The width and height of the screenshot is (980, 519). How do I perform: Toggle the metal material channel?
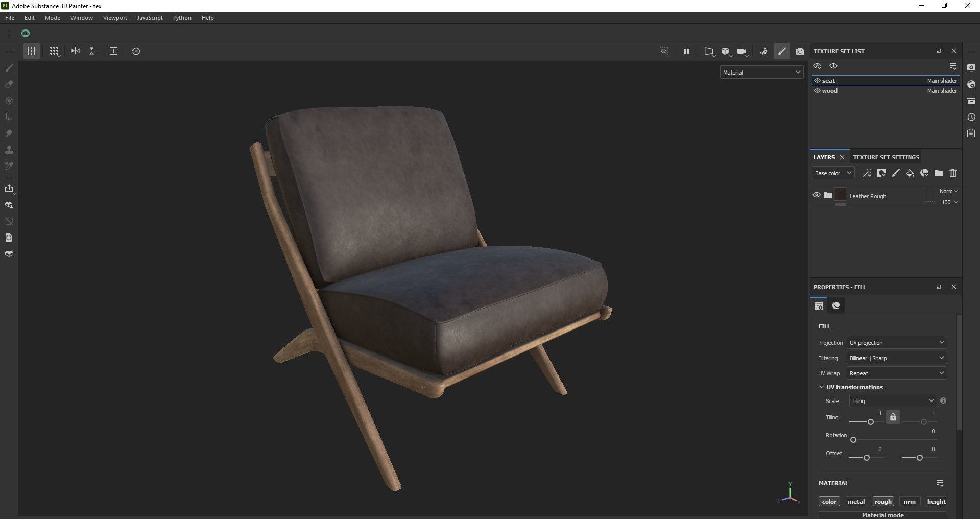click(x=856, y=502)
